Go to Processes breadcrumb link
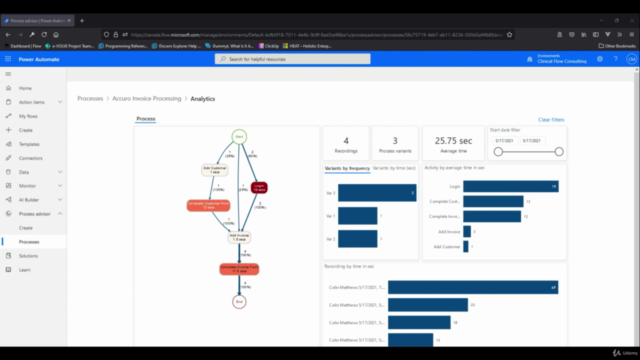 [90, 99]
